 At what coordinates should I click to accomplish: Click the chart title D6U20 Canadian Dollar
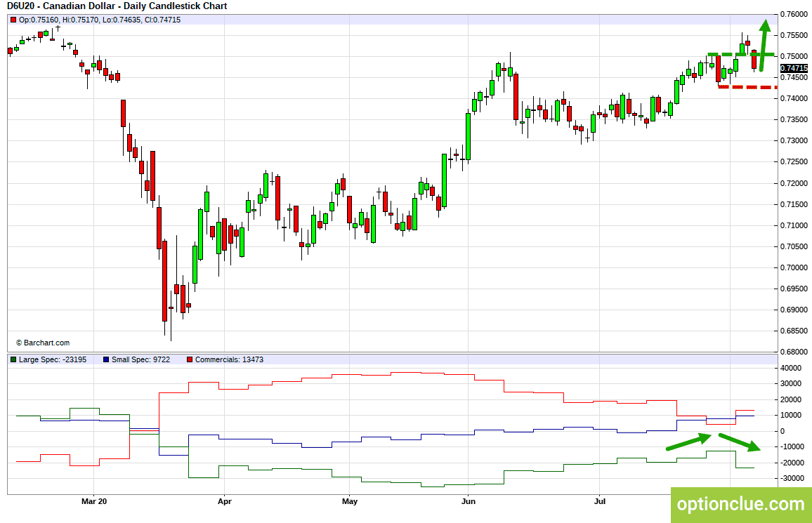point(117,6)
